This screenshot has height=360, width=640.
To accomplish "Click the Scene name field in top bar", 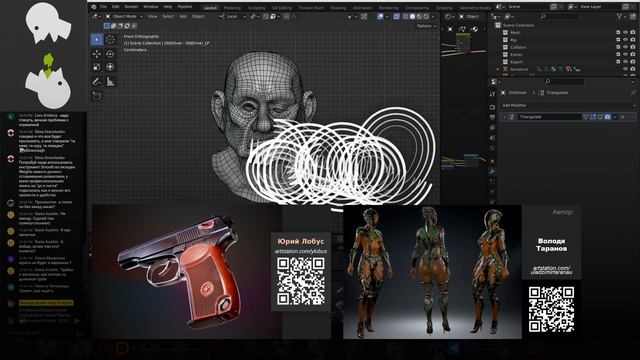I will [529, 7].
